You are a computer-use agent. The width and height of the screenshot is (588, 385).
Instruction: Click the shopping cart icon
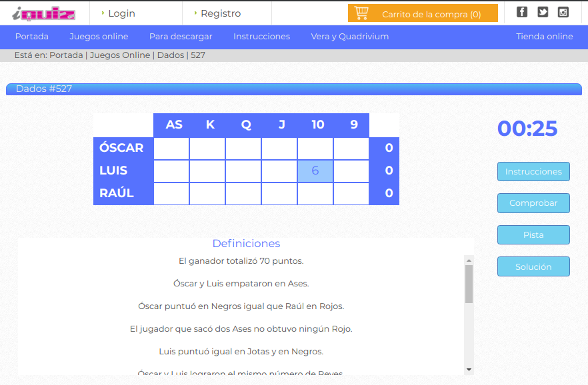(361, 13)
